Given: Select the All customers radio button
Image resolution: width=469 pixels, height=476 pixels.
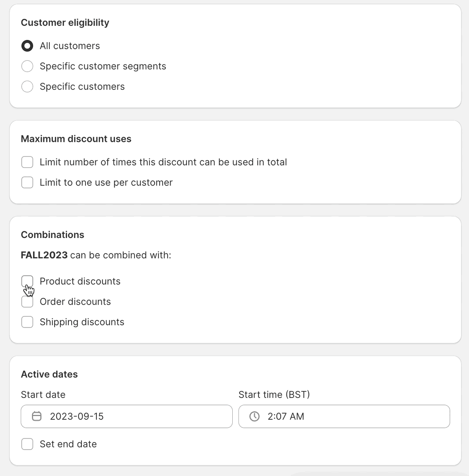Looking at the screenshot, I should 27,46.
